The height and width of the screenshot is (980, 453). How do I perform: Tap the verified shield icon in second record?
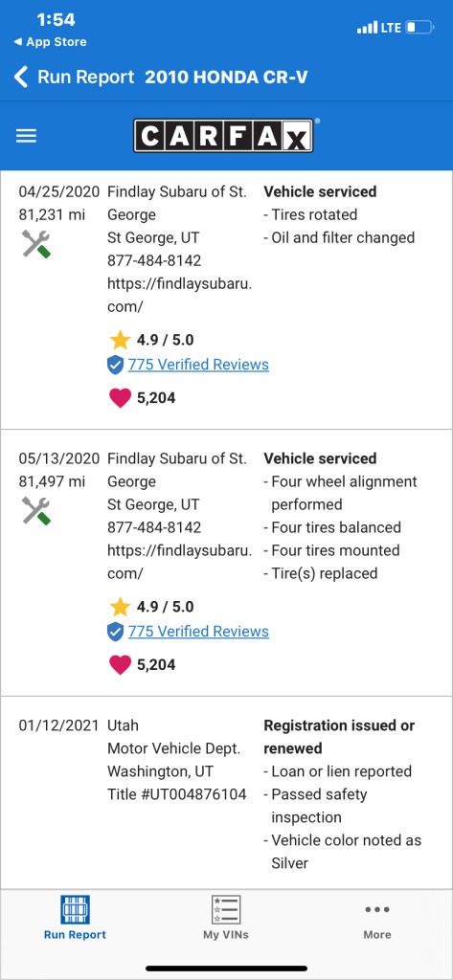click(115, 632)
